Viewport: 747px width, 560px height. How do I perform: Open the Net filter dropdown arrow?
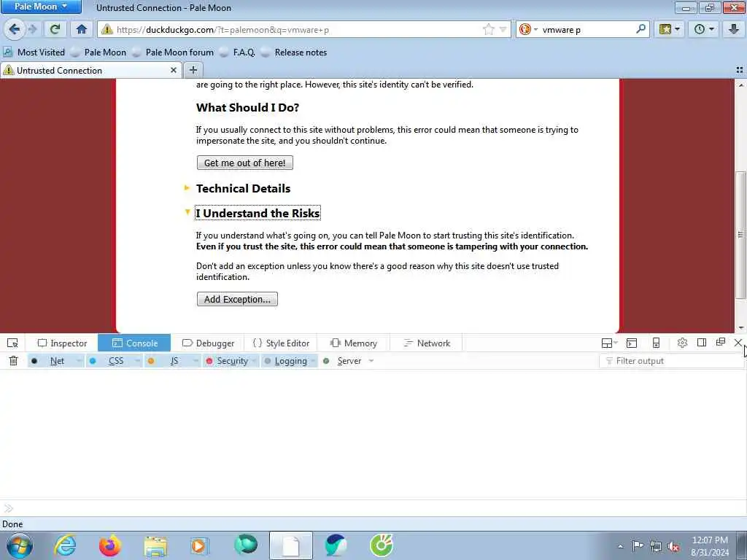(x=79, y=361)
